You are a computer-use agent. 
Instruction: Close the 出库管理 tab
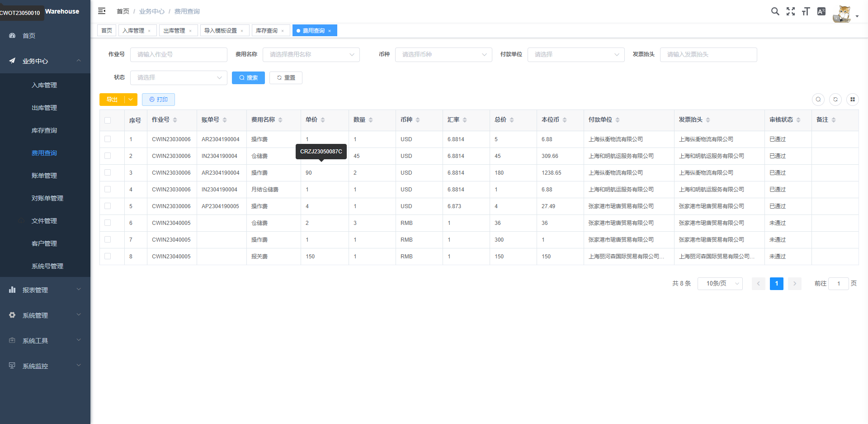point(190,31)
